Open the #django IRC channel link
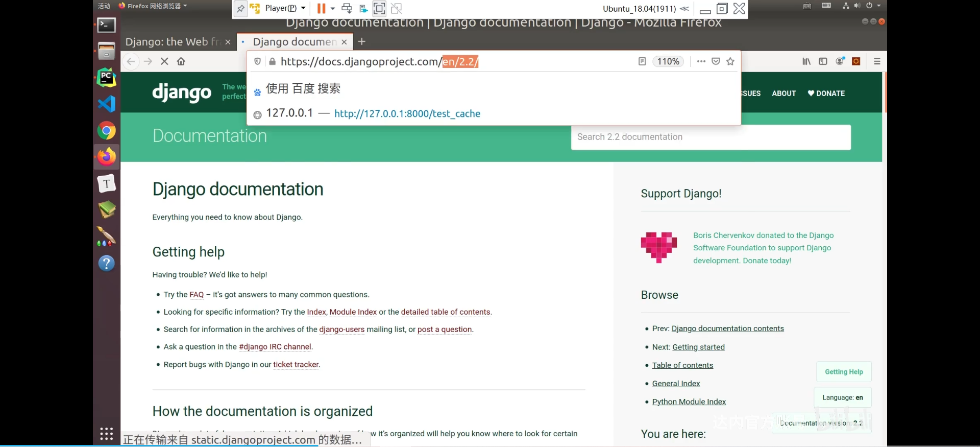 [275, 347]
